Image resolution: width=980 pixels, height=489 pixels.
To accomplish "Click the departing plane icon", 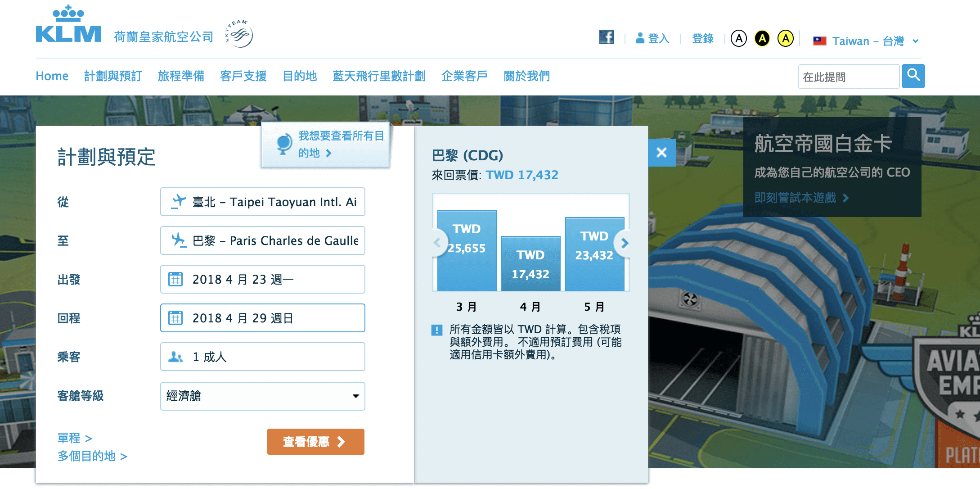I will [178, 201].
